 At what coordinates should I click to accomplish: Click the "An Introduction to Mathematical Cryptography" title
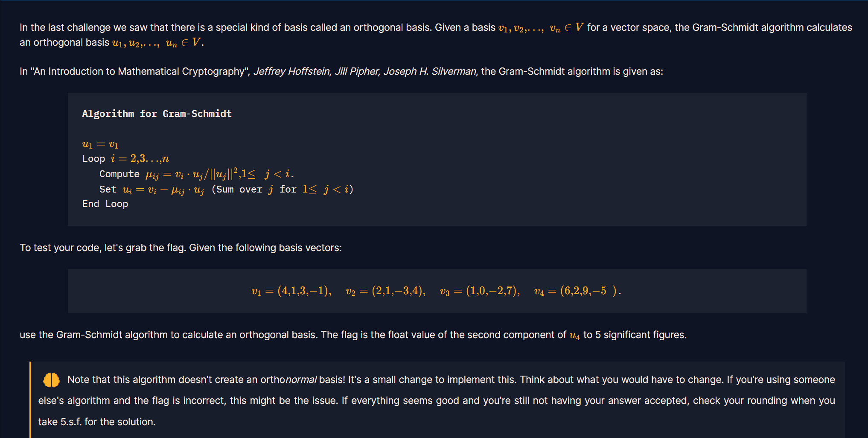[x=140, y=71]
